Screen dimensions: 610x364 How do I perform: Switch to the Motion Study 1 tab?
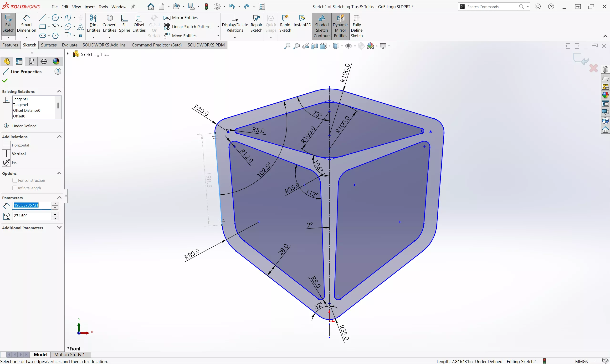69,355
